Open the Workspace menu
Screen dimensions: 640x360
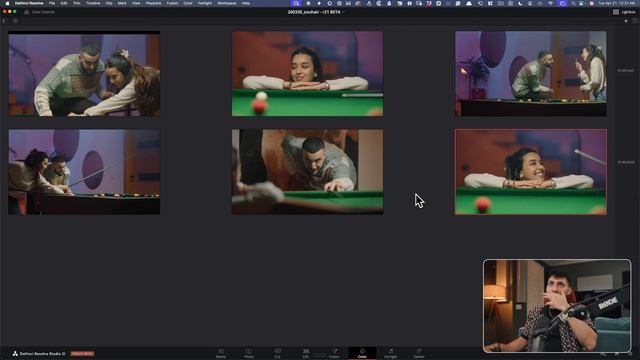coord(227,3)
